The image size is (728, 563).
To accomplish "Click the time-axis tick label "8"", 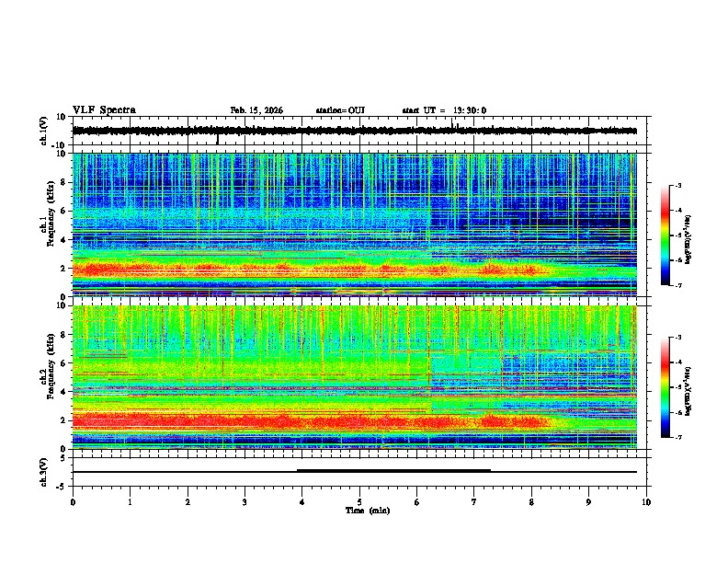I will tap(531, 502).
